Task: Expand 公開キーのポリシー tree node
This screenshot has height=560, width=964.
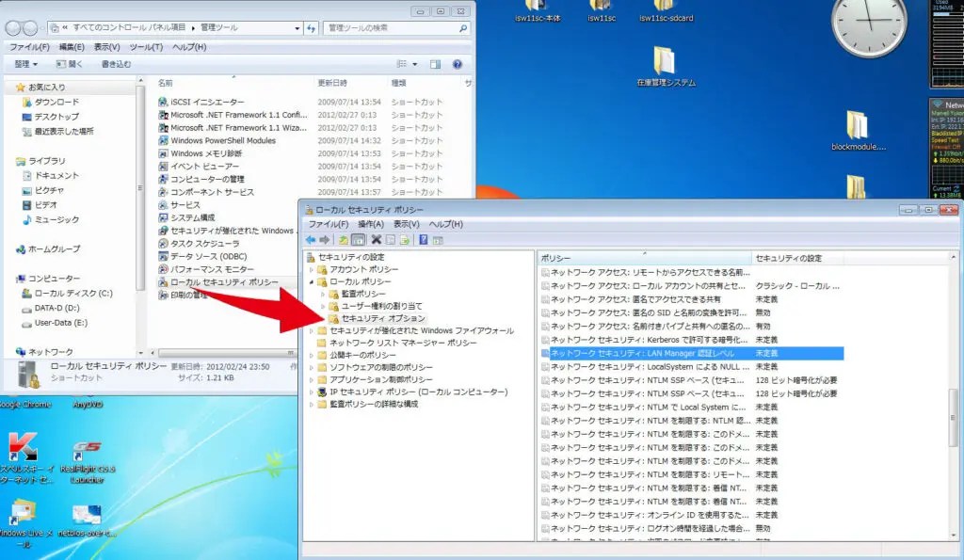Action: [312, 356]
